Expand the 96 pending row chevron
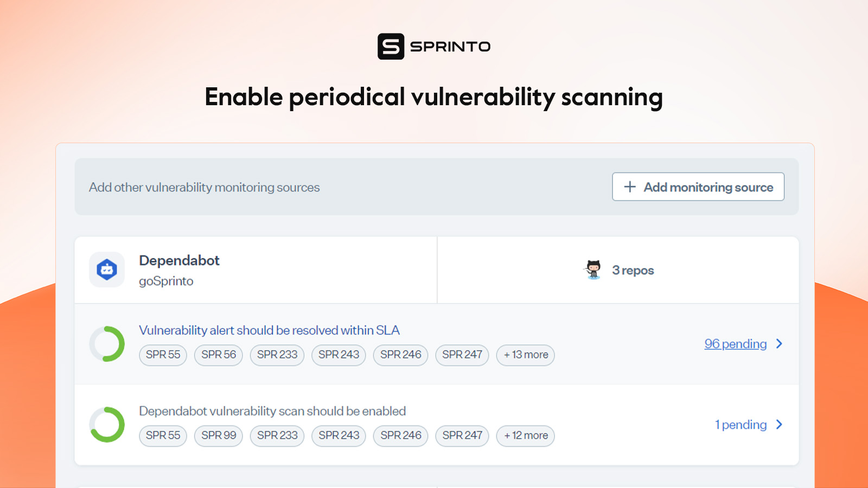 (780, 344)
